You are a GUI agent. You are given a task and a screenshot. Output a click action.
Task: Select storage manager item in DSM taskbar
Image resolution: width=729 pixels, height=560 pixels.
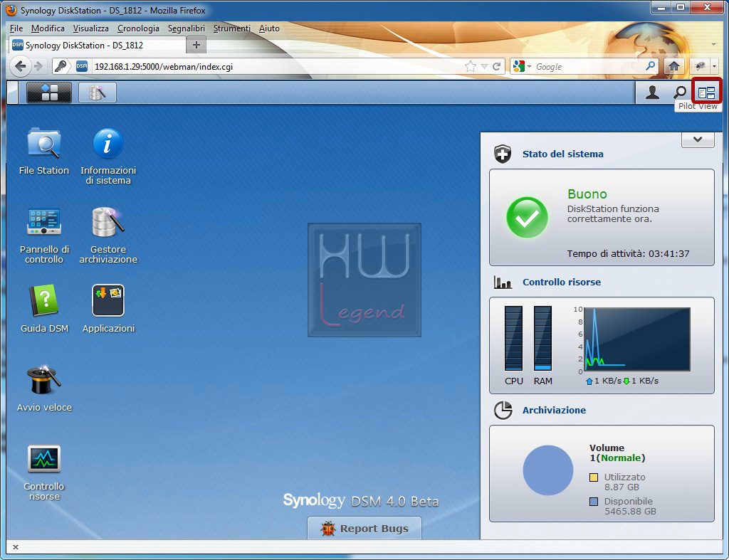(97, 92)
